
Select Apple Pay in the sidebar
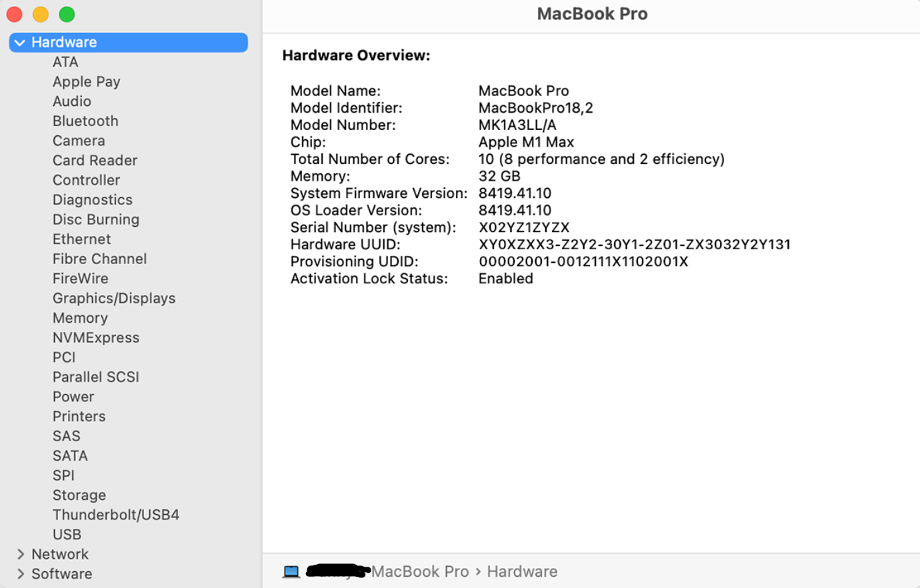(x=87, y=82)
